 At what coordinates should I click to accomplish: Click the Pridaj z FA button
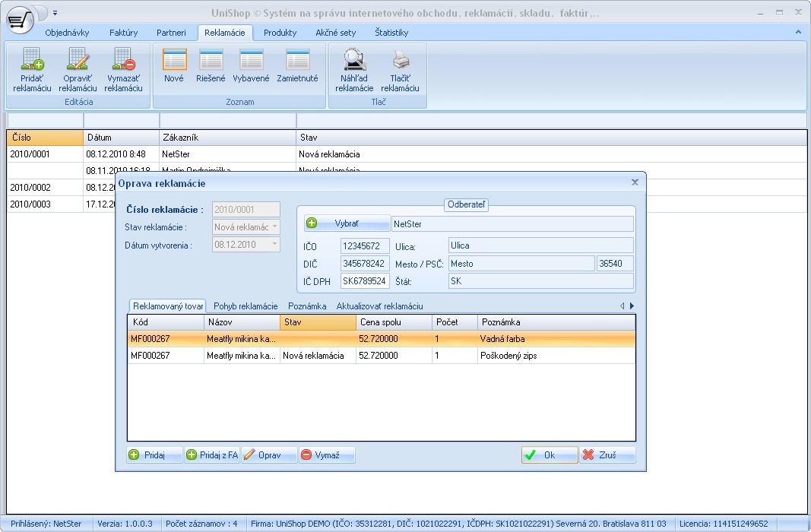pos(212,455)
